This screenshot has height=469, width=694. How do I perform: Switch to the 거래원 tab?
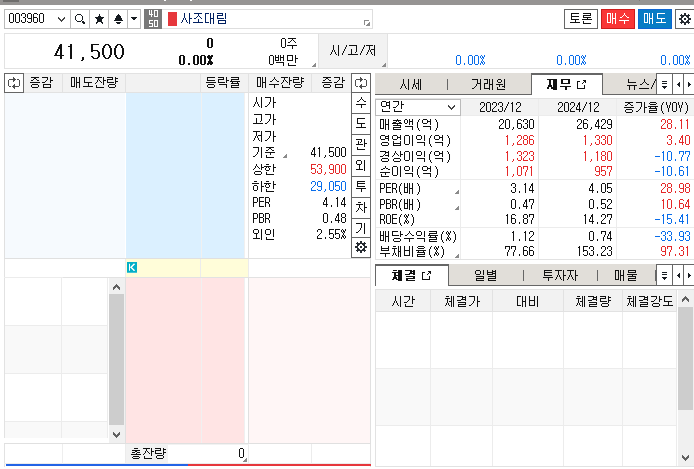488,85
